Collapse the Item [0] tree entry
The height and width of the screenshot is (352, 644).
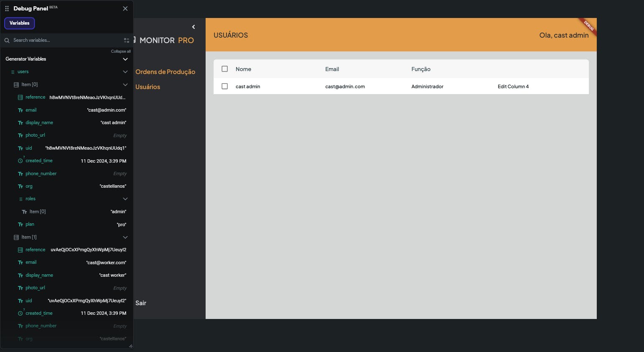click(125, 84)
